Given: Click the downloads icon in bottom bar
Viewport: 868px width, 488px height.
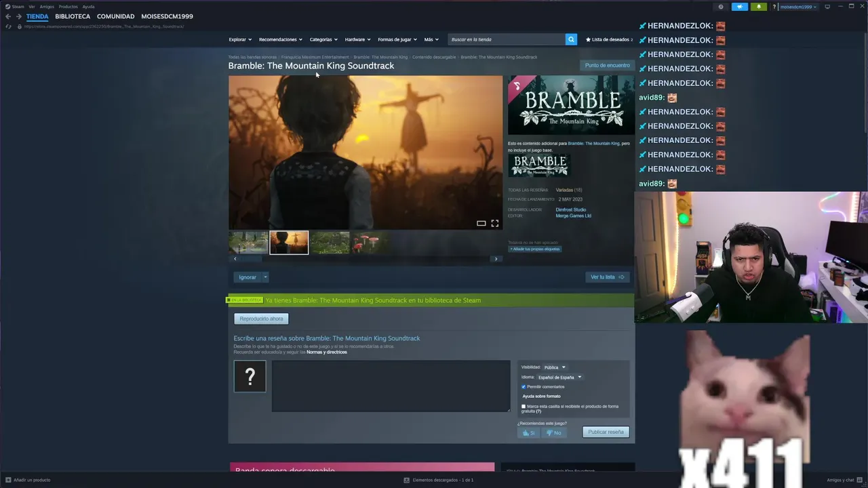Looking at the screenshot, I should click(x=406, y=480).
